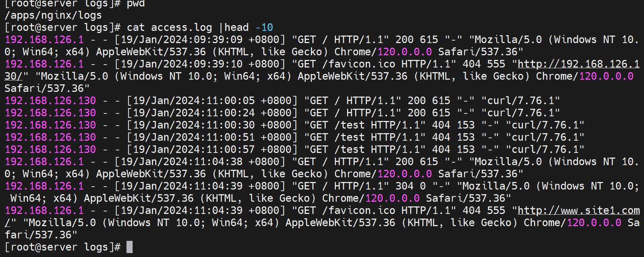Click the /apps/nginx/logs path output
644x257 pixels.
click(53, 15)
